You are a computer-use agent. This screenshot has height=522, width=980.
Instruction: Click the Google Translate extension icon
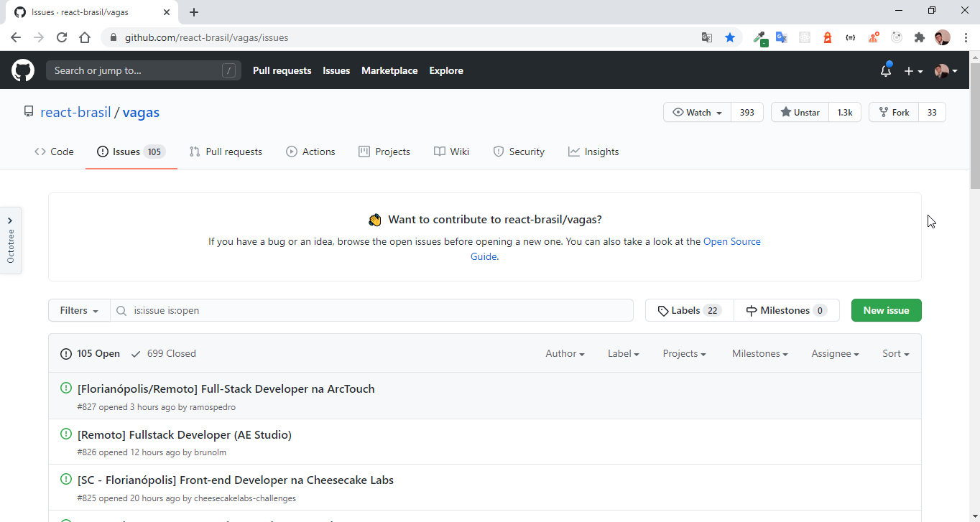[x=782, y=37]
